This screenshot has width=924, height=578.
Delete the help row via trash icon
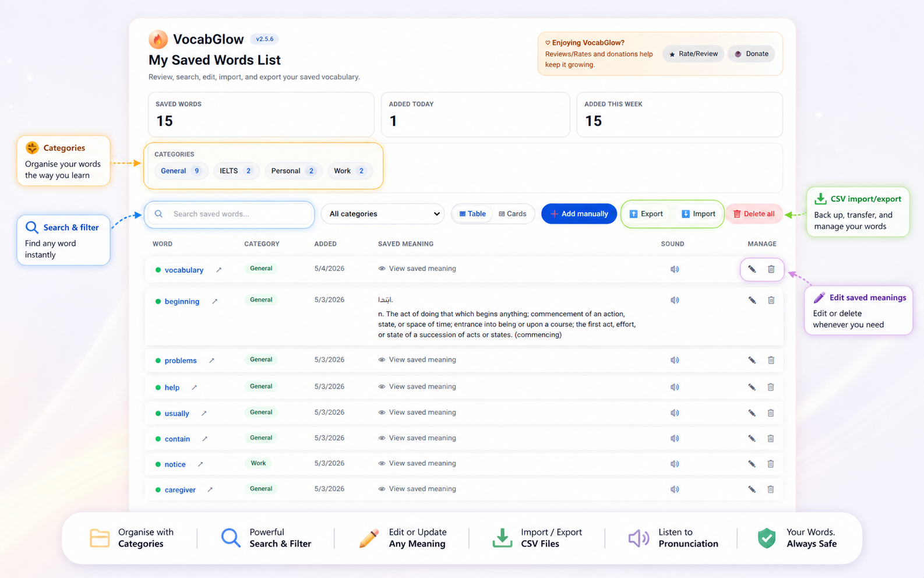tap(771, 387)
